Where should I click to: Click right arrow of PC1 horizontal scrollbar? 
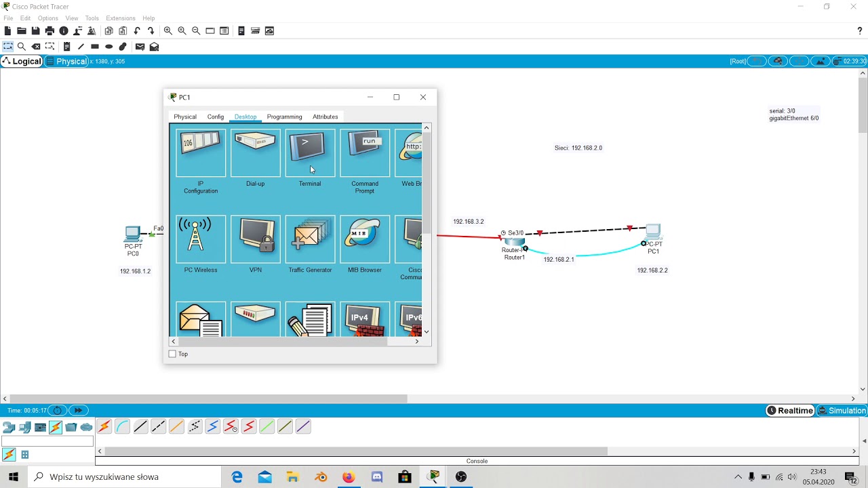[417, 342]
